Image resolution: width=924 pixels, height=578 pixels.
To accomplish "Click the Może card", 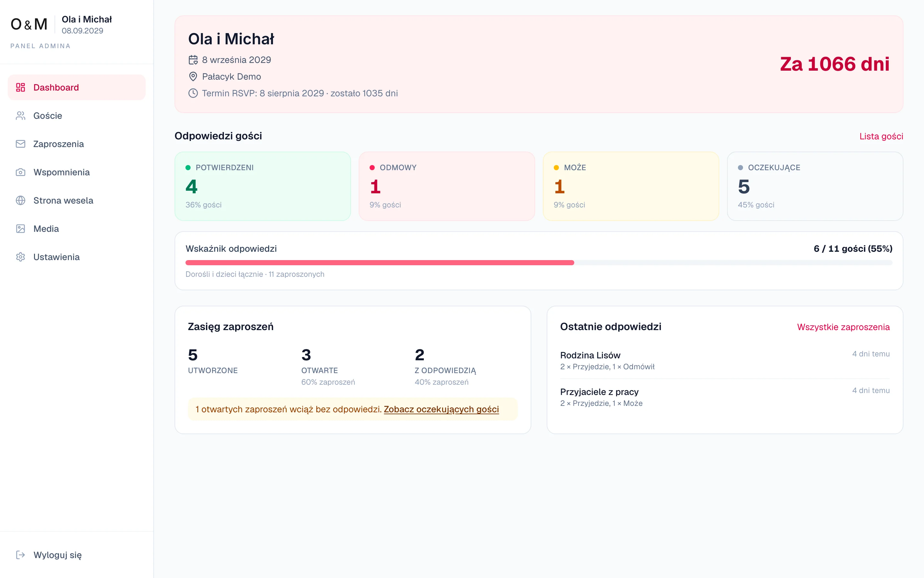I will [x=631, y=186].
